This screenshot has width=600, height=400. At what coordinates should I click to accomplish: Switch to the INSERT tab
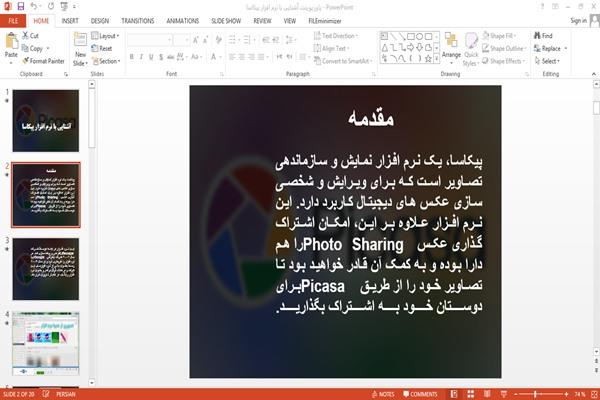[x=70, y=21]
